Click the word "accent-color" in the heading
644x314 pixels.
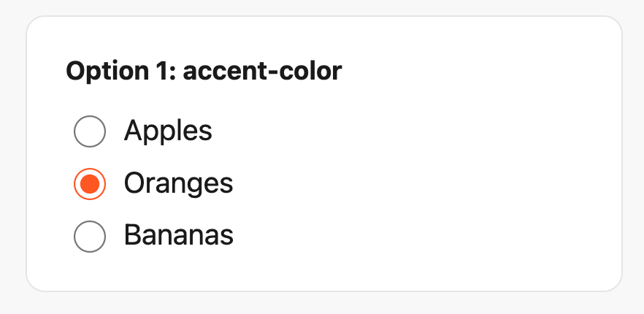[x=262, y=72]
